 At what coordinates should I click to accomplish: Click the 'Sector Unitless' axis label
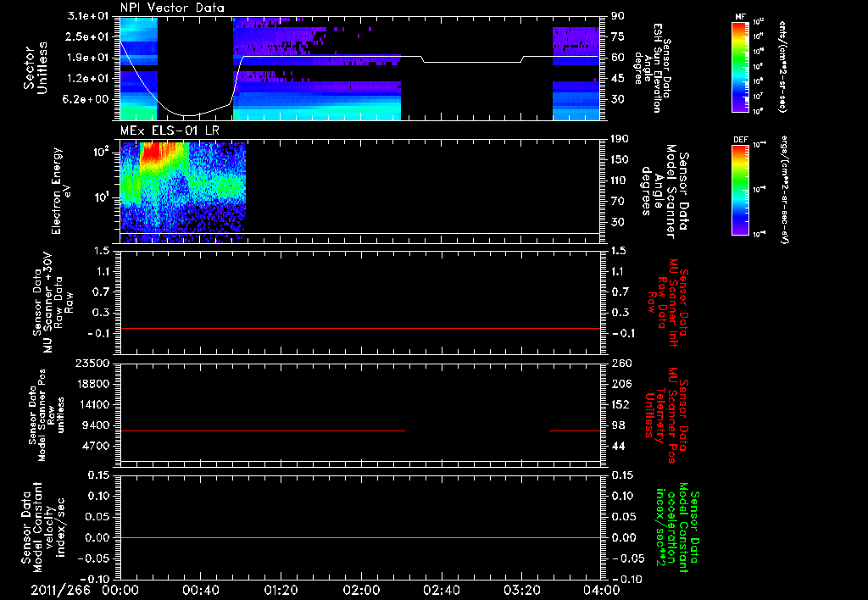point(36,68)
